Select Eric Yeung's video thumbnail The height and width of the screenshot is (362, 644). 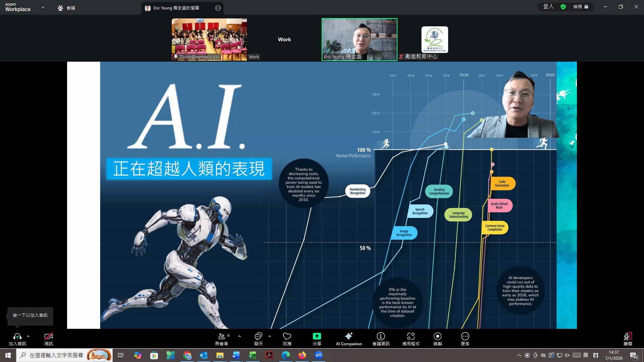(359, 39)
